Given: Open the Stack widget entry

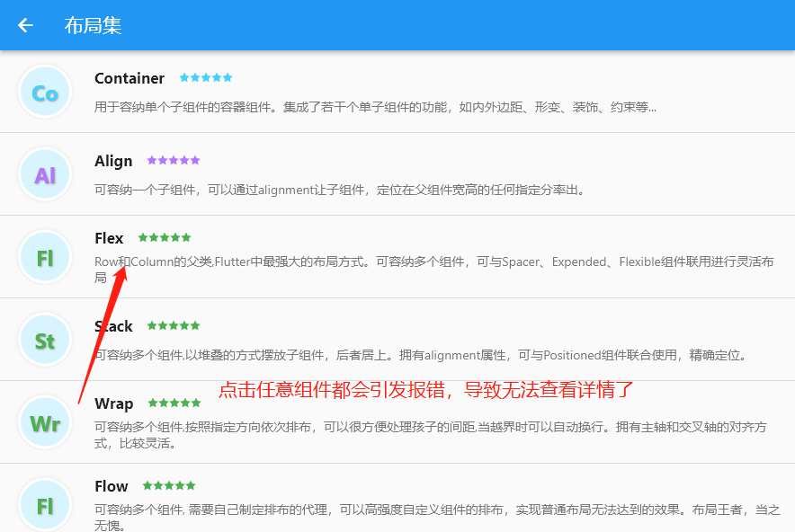Looking at the screenshot, I should (113, 326).
